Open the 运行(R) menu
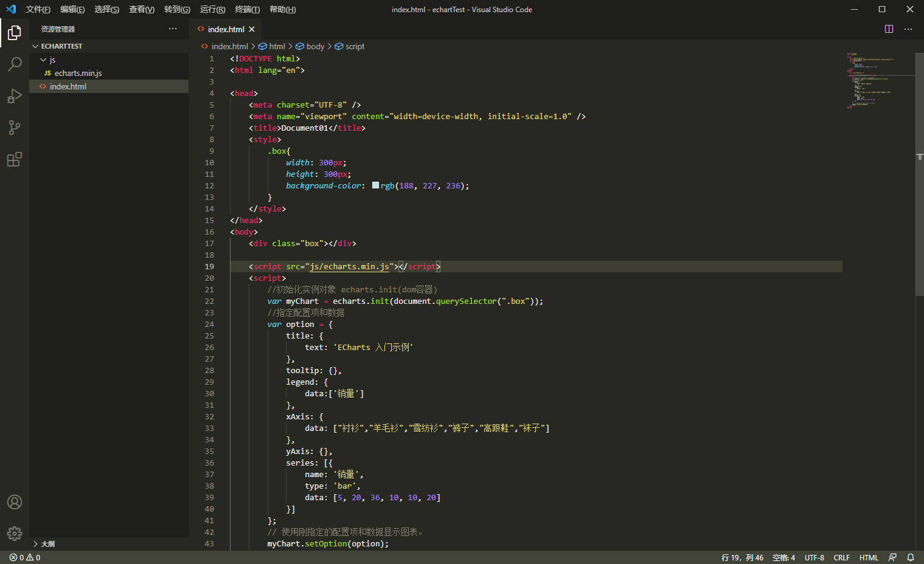The width and height of the screenshot is (924, 564). pyautogui.click(x=212, y=9)
